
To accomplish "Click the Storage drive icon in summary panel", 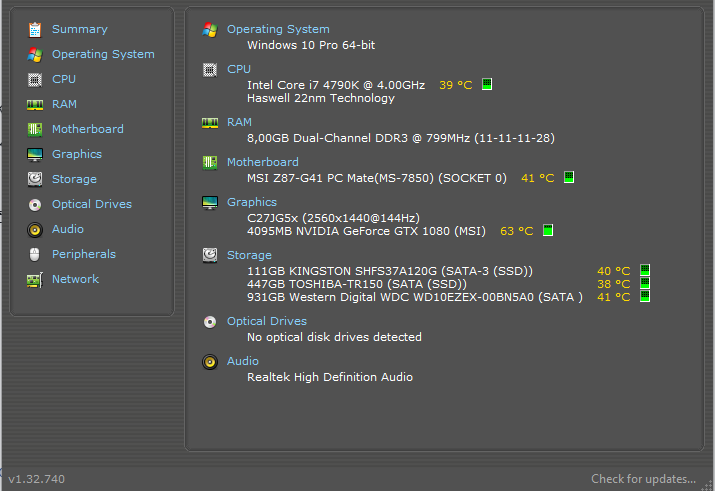I will 210,255.
